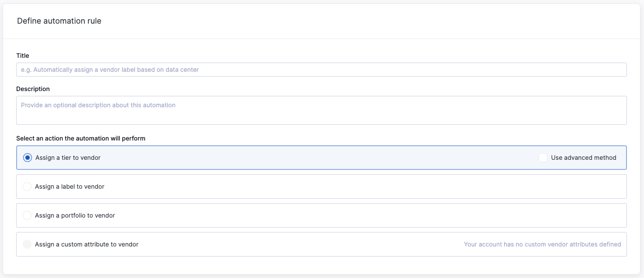Focus the Description text area
Viewport: 644px width, 278px height.
(x=321, y=110)
